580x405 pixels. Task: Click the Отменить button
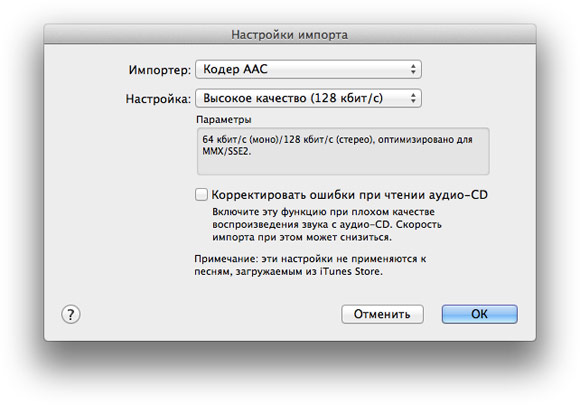click(382, 314)
